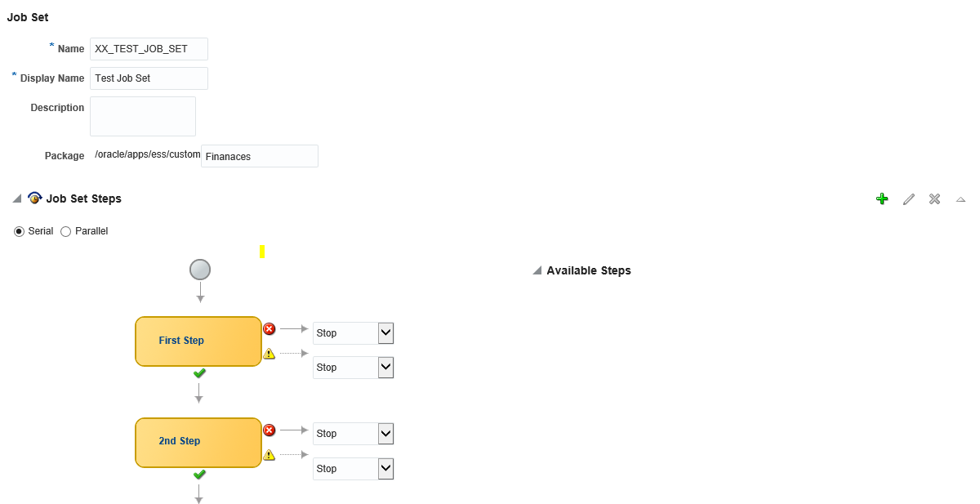Image resolution: width=980 pixels, height=504 pixels.
Task: Click the yellow warning icon beside 2nd Step
Action: (x=269, y=454)
